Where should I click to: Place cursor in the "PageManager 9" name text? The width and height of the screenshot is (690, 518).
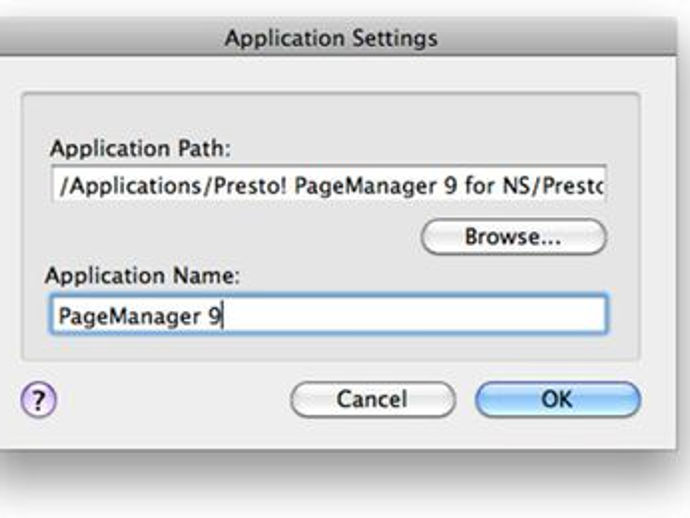click(139, 316)
